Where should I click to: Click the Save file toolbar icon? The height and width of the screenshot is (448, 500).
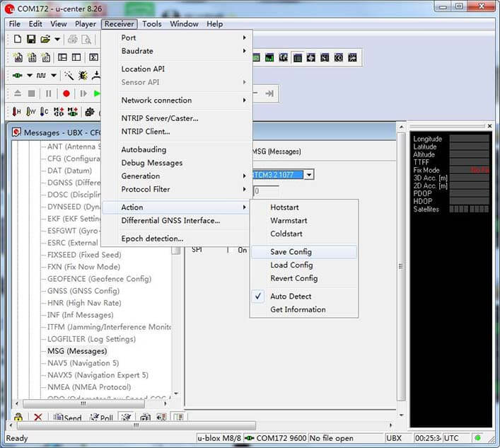[x=31, y=39]
